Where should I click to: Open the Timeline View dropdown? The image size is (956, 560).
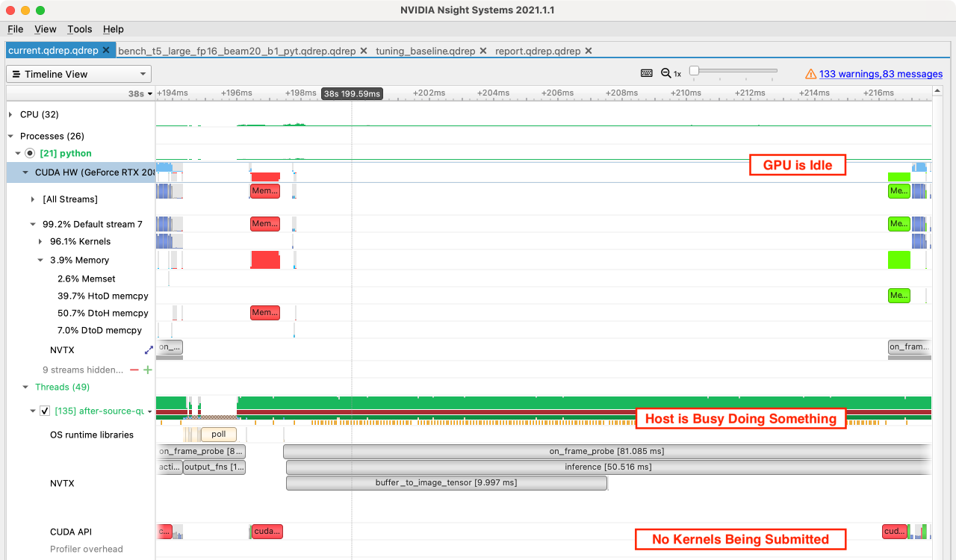tap(78, 74)
